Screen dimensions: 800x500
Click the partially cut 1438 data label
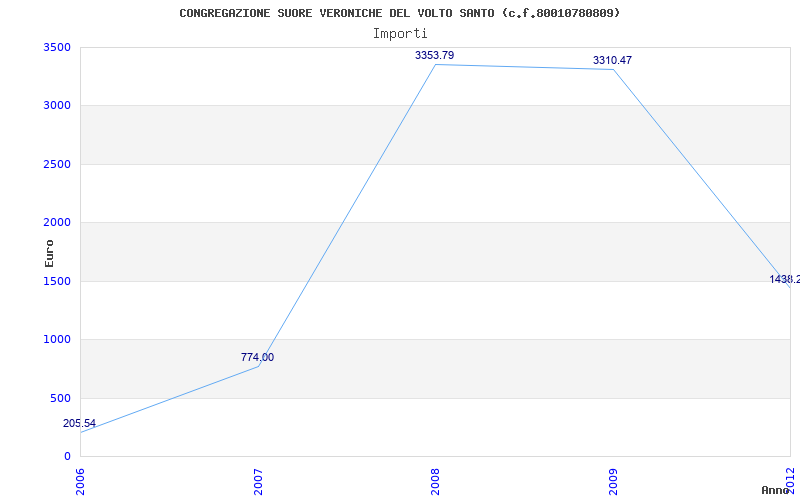(x=785, y=280)
